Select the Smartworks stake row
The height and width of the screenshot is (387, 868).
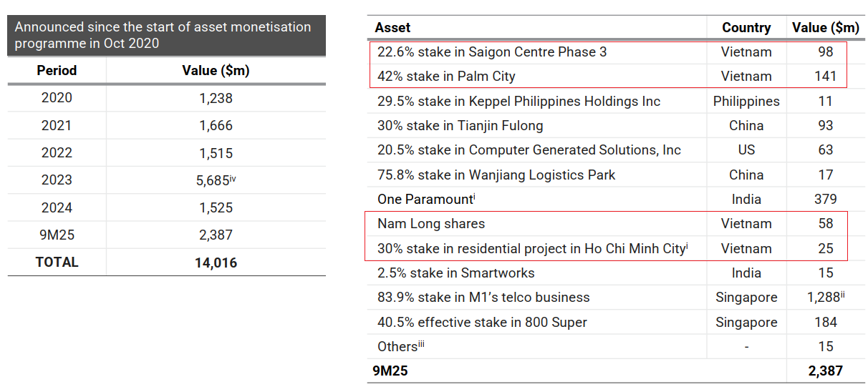tap(455, 273)
